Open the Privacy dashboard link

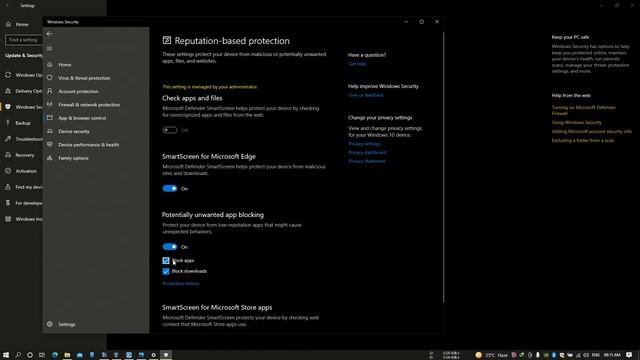click(x=367, y=152)
